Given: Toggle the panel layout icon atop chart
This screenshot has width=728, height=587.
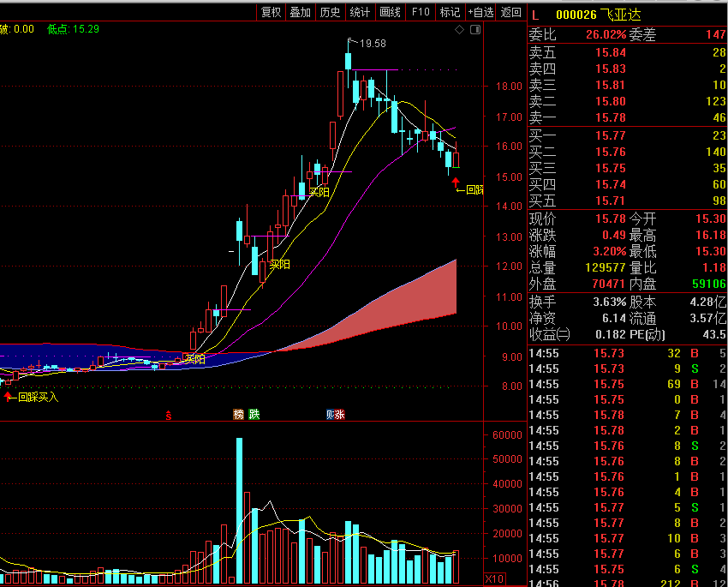Looking at the screenshot, I should [475, 30].
